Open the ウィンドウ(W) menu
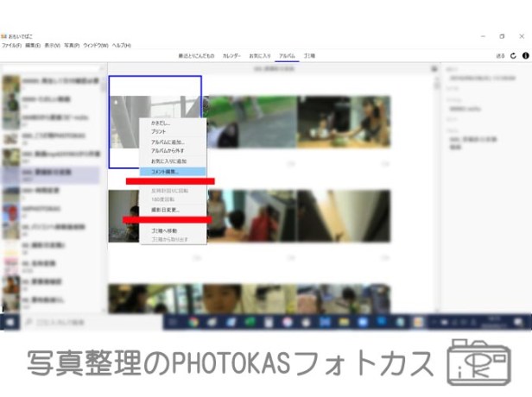The width and height of the screenshot is (532, 397). [x=96, y=45]
